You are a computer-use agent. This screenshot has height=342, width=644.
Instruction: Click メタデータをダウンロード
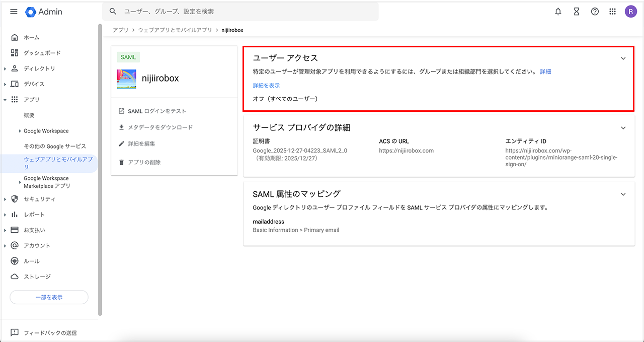[160, 127]
